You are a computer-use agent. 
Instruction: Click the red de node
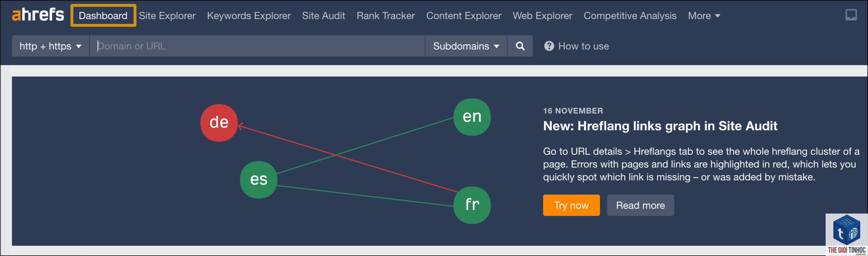coord(219,123)
